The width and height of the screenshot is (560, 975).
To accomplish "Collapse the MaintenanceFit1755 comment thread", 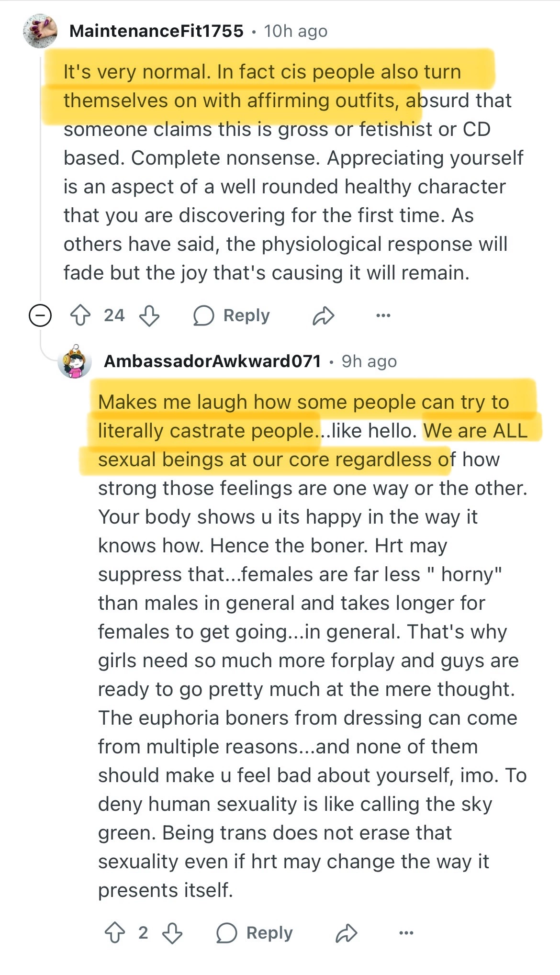I will (x=40, y=315).
